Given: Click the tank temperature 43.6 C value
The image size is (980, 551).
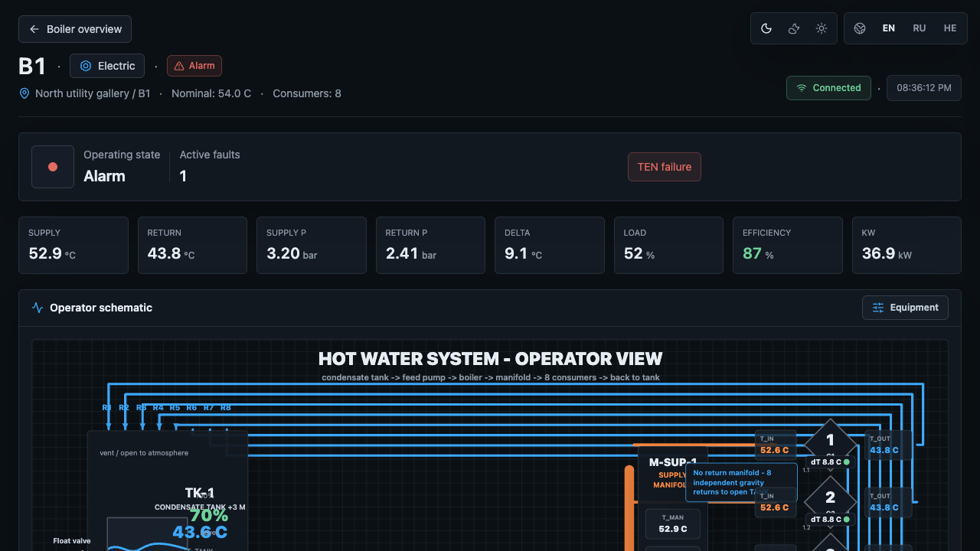Looking at the screenshot, I should tap(200, 532).
